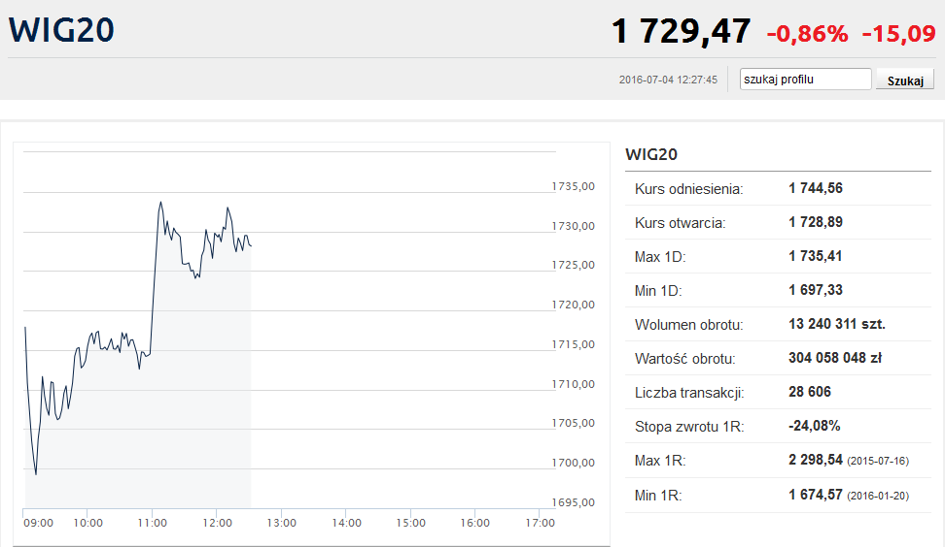The image size is (945, 547).
Task: Click the date (2015-07-16) next to Max 1R
Action: click(x=878, y=461)
